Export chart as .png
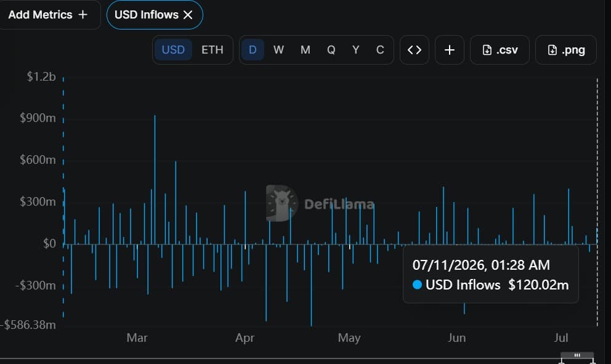The height and width of the screenshot is (364, 611). (x=566, y=50)
